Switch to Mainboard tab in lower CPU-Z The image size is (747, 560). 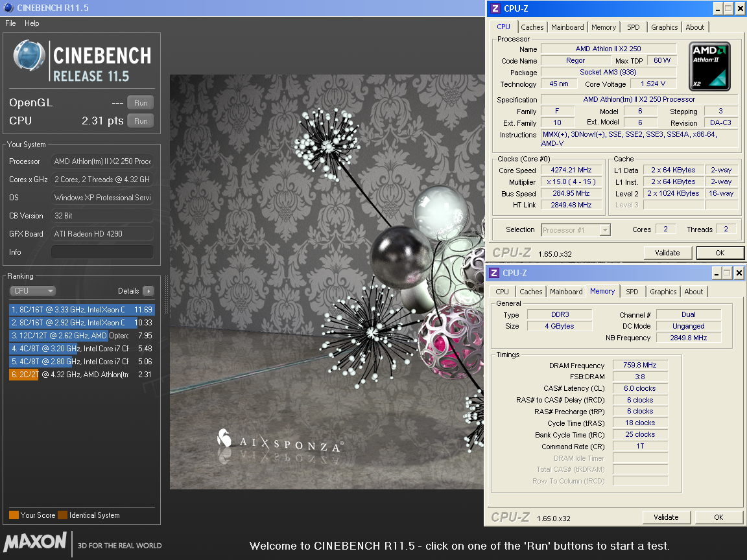566,292
